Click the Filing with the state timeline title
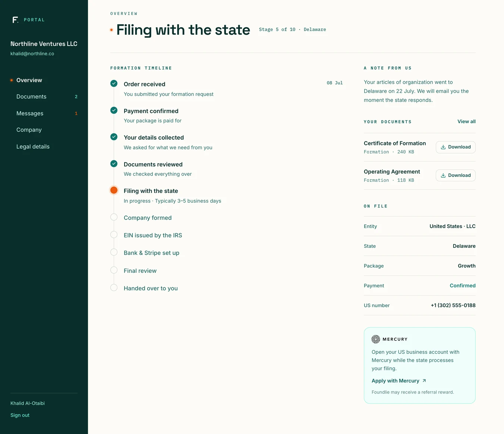 pyautogui.click(x=151, y=191)
